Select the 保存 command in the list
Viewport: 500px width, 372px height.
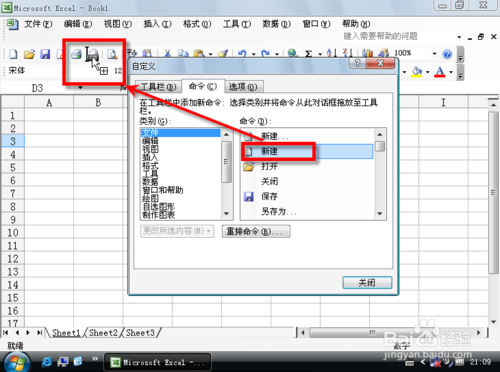307,196
